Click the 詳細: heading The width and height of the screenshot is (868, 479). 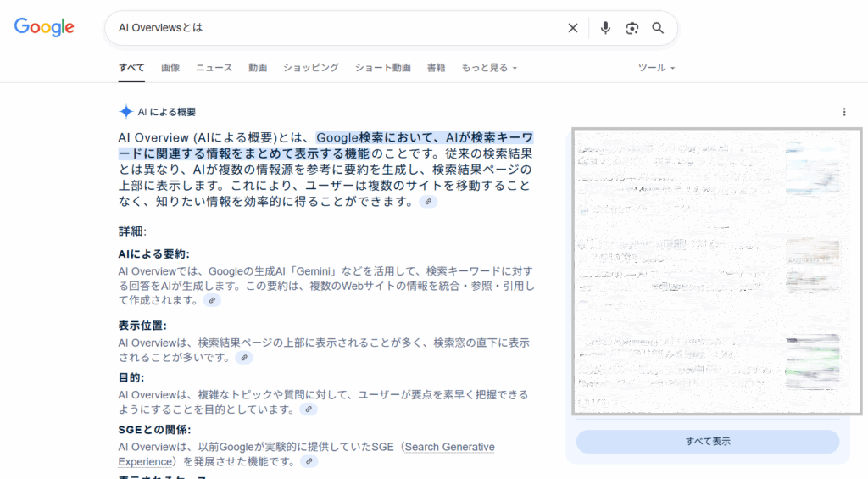tap(132, 231)
